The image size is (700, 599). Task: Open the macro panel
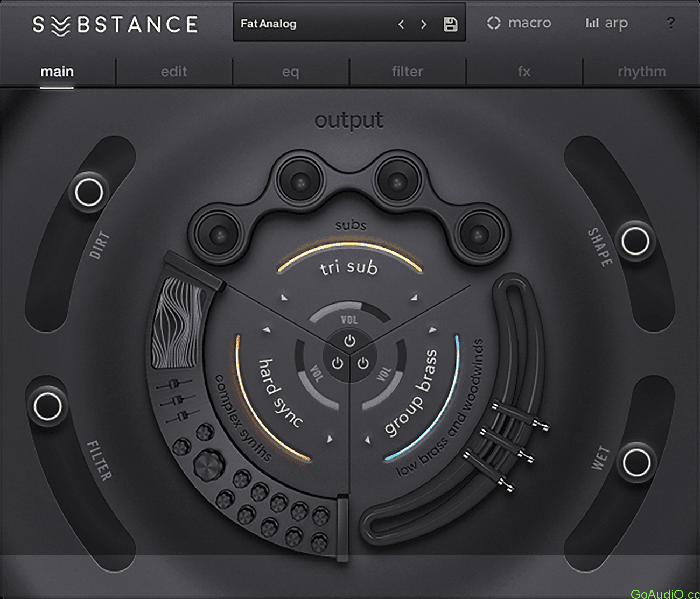[519, 23]
